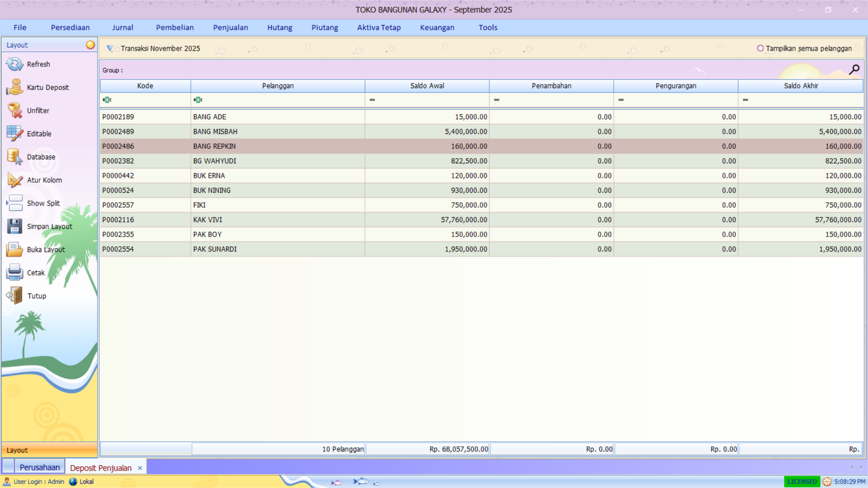Click the Refresh icon in the Layout panel
868x488 pixels.
(13, 64)
